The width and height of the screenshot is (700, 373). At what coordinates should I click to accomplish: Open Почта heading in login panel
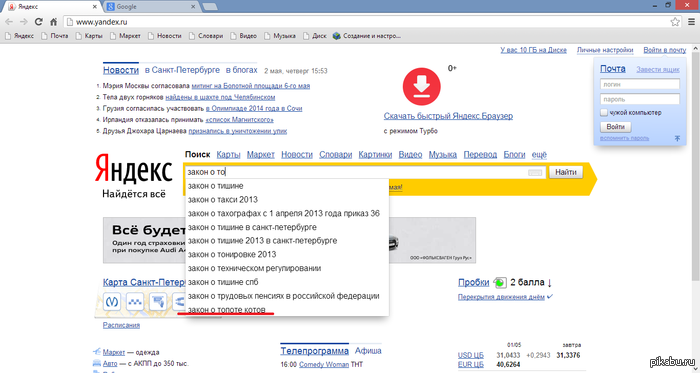click(x=612, y=69)
